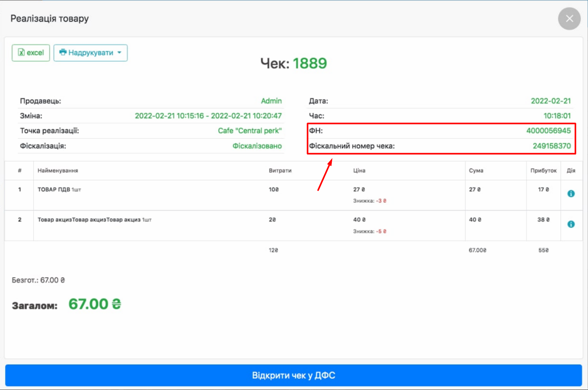588x390 pixels.
Task: Click the Прибуток column header
Action: click(543, 171)
